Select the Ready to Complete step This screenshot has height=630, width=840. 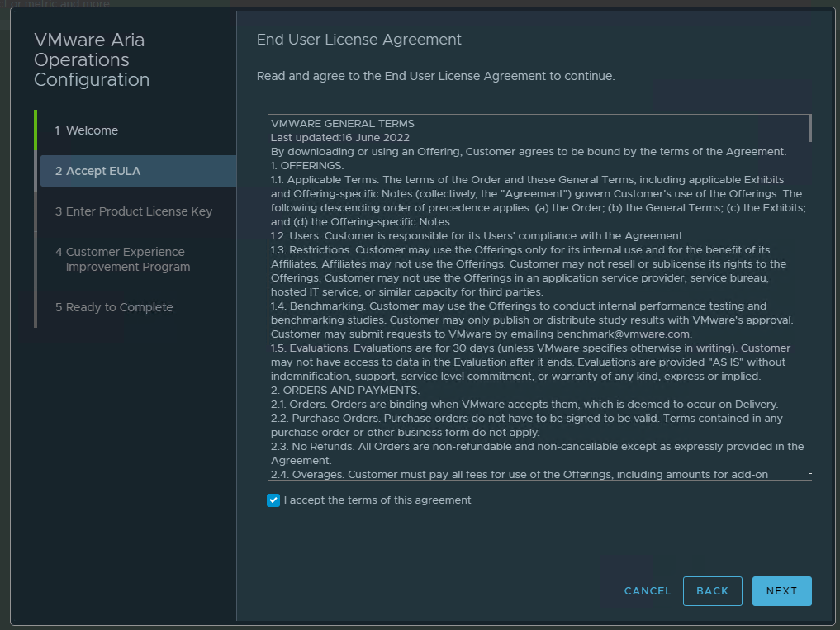coord(113,307)
